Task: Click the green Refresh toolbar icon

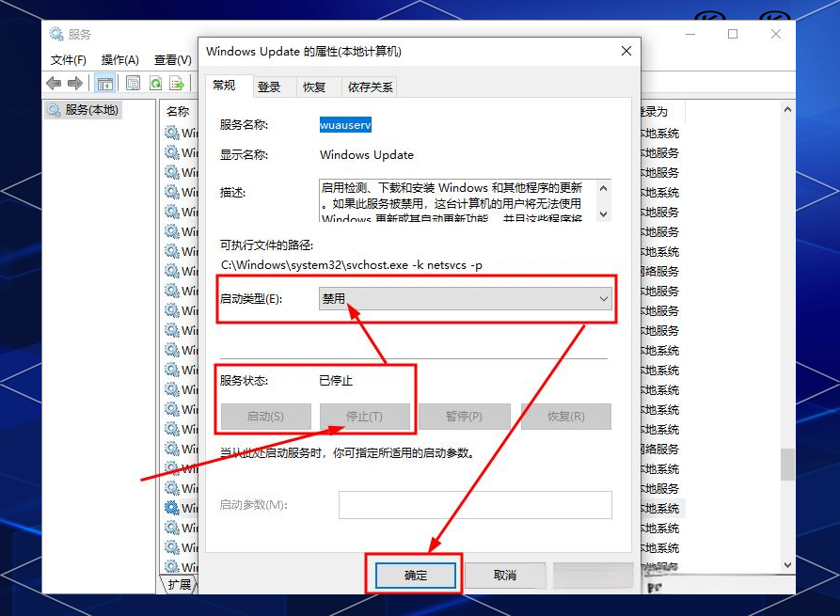Action: (x=155, y=84)
